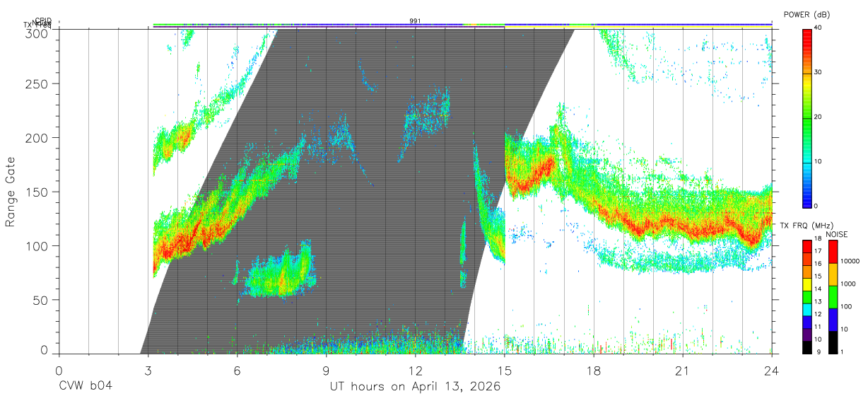Viewport: 868px width, 401px height.
Task: Click the 10000 label on the NOISE scale
Action: click(x=850, y=262)
